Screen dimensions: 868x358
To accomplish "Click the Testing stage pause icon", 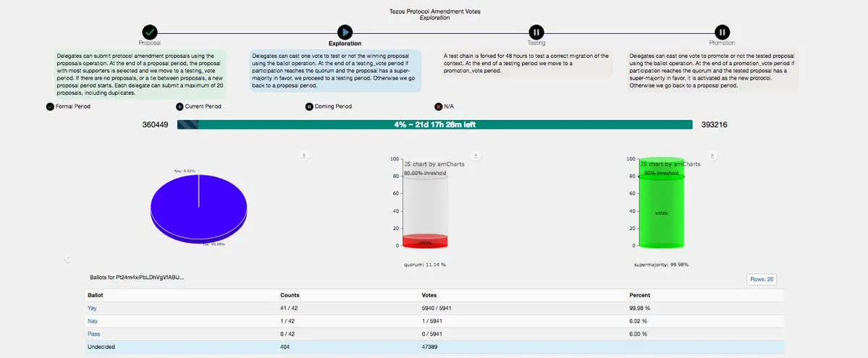I will point(536,32).
